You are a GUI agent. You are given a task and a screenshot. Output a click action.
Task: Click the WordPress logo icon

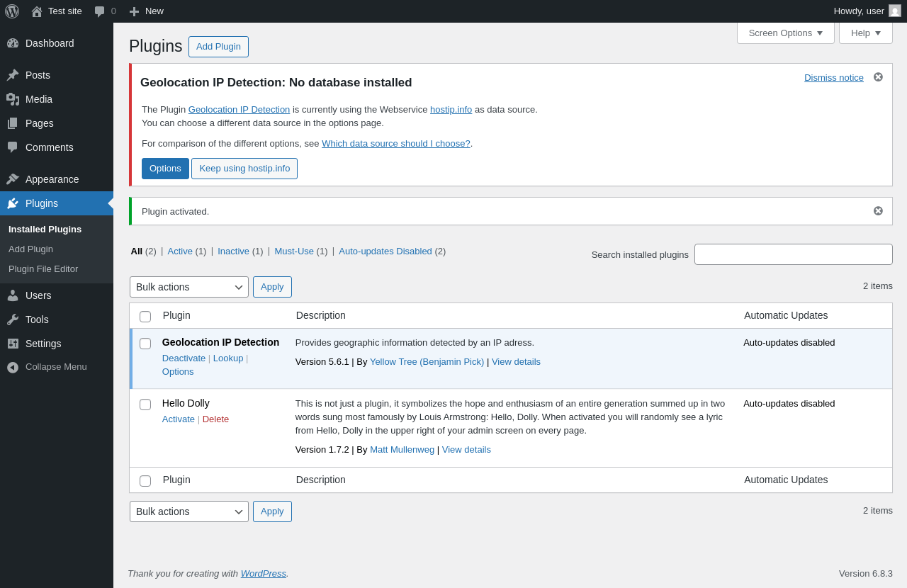(x=12, y=11)
